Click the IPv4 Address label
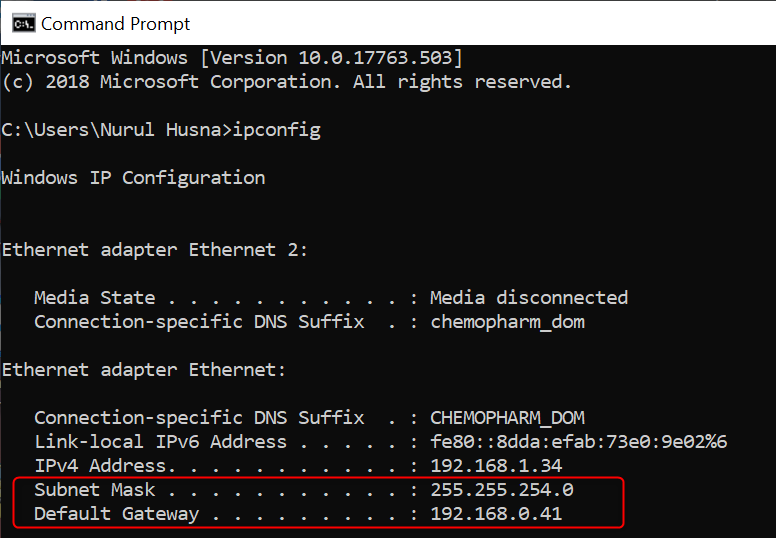The image size is (776, 538). click(x=98, y=466)
